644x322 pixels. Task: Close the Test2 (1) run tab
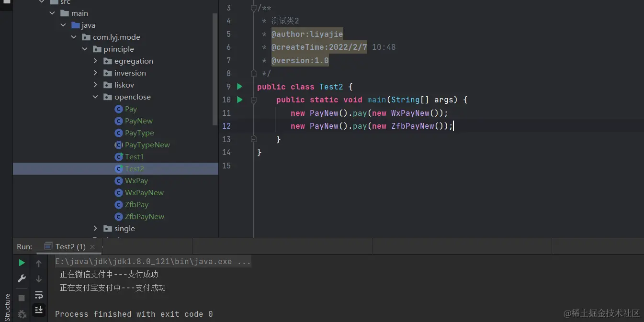click(x=92, y=247)
